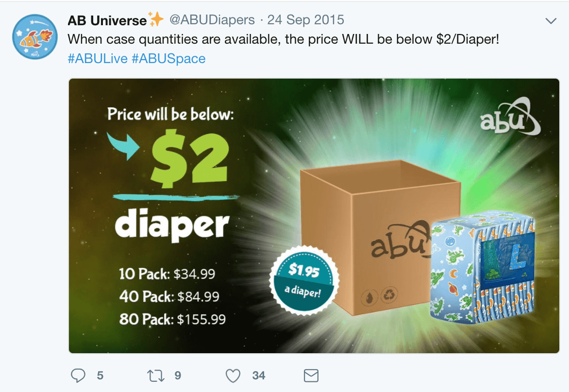This screenshot has width=569, height=392.
Task: Click the reply speech bubble icon
Action: point(78,376)
